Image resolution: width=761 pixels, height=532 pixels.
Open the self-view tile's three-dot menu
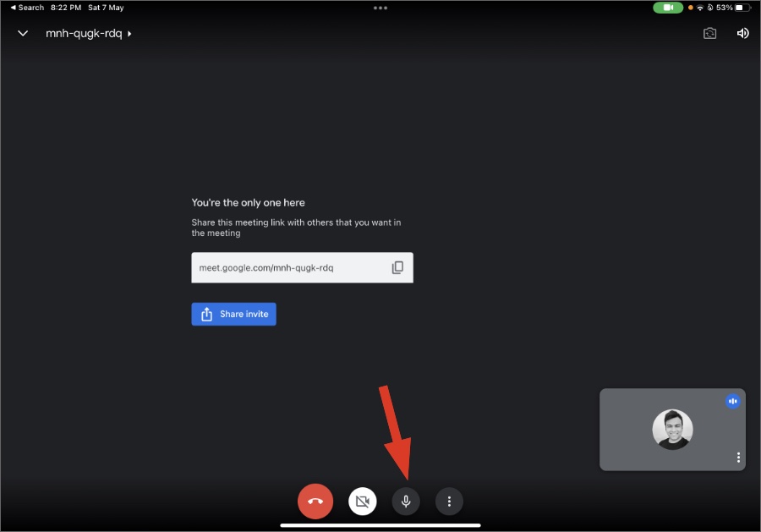click(x=738, y=458)
